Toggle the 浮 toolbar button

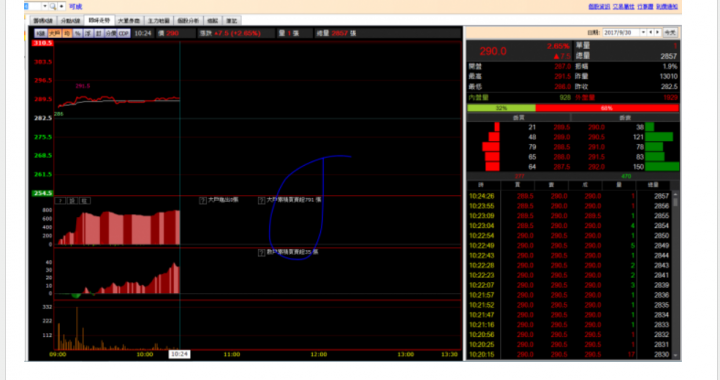tap(88, 34)
